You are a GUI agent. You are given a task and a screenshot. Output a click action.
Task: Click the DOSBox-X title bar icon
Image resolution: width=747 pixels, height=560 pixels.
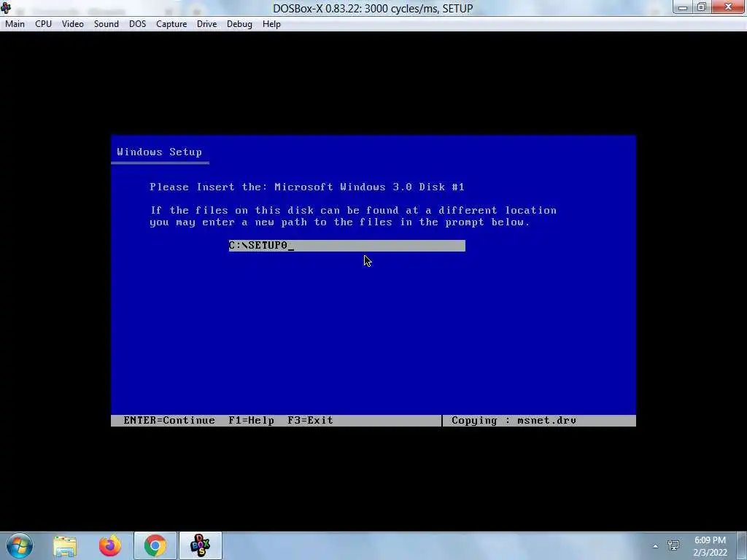[x=6, y=7]
